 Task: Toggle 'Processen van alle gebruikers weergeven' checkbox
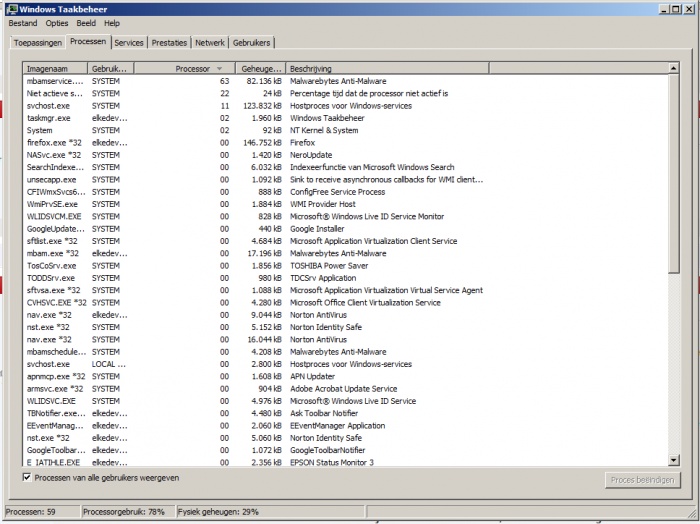27,477
